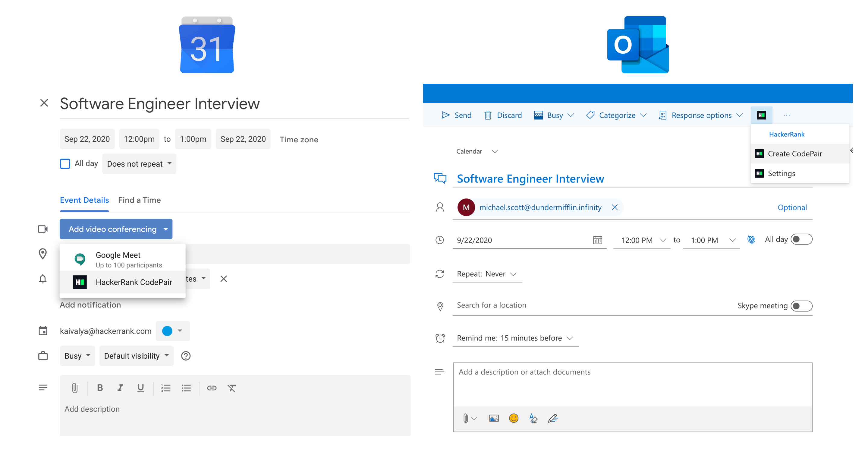Image resolution: width=868 pixels, height=474 pixels.
Task: Click the Google start date Sep 22, 2020
Action: 87,139
